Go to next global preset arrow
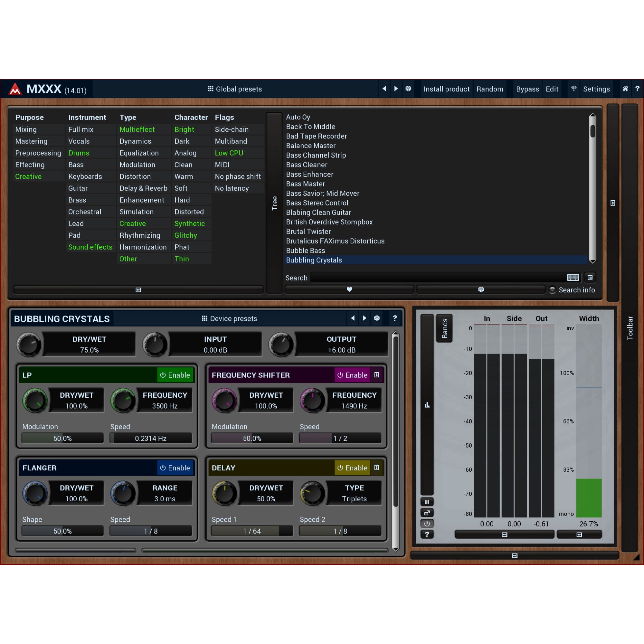Image resolution: width=644 pixels, height=644 pixels. click(396, 89)
